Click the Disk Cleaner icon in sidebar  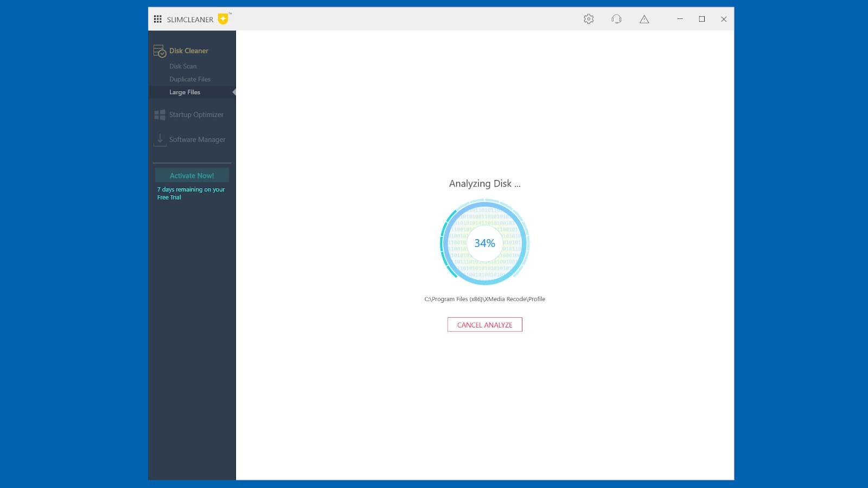click(x=159, y=51)
